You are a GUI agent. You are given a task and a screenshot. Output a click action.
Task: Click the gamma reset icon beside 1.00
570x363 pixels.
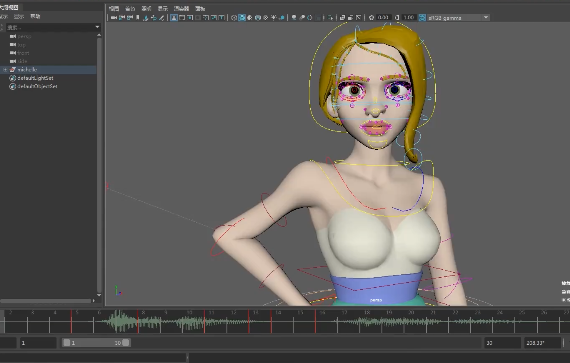(x=397, y=17)
